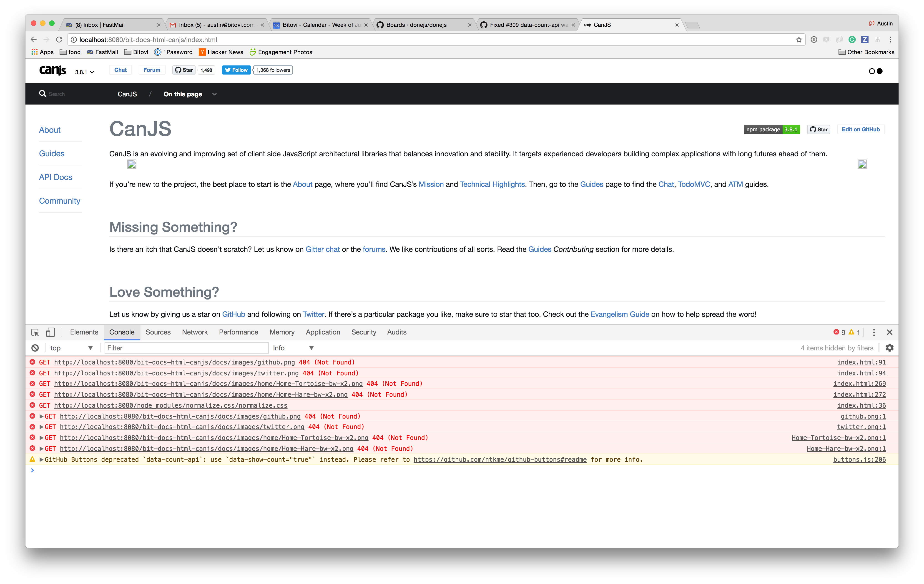Clear the console with the ban icon
The height and width of the screenshot is (584, 924).
point(35,348)
